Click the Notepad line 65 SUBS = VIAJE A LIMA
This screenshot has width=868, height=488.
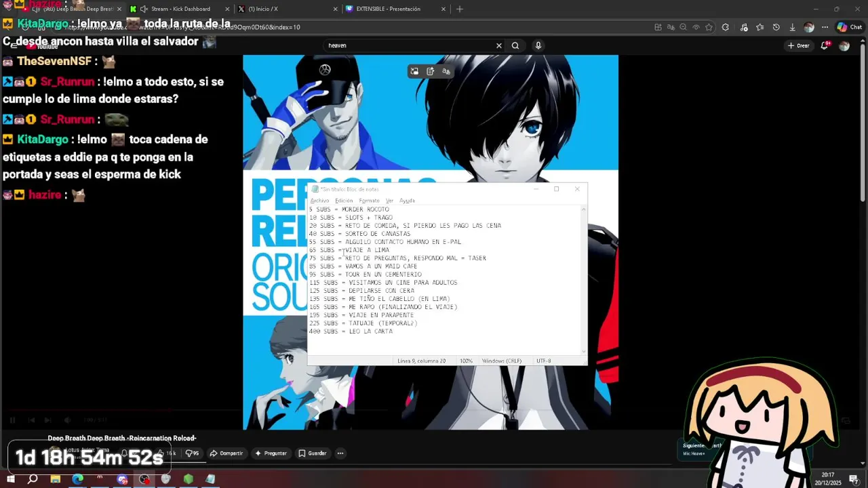349,250
